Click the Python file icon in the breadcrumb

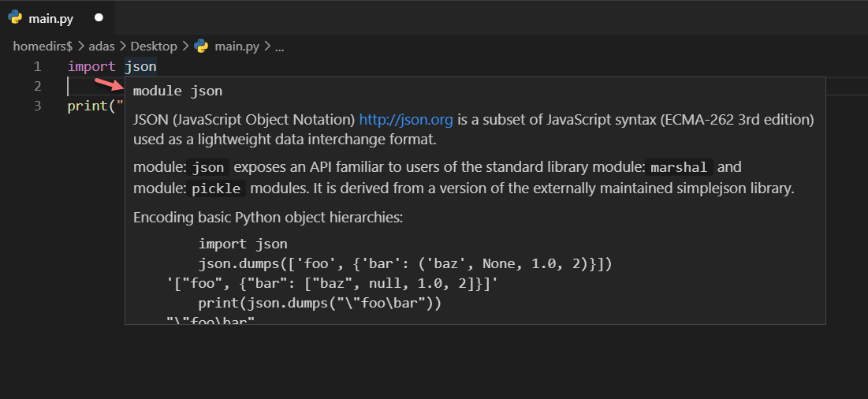(201, 47)
